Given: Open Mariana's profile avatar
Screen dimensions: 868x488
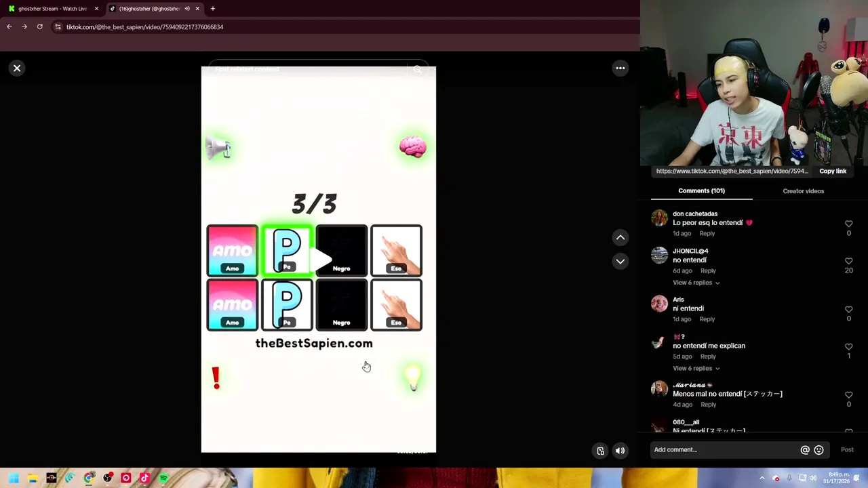Looking at the screenshot, I should coord(659,389).
